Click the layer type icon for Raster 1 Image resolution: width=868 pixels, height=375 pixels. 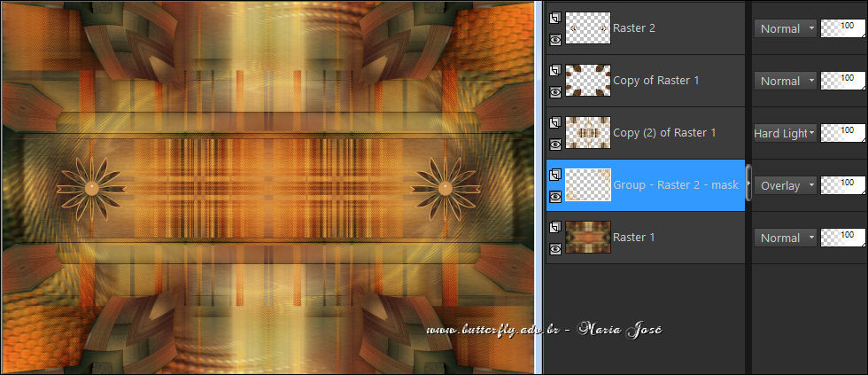click(555, 227)
